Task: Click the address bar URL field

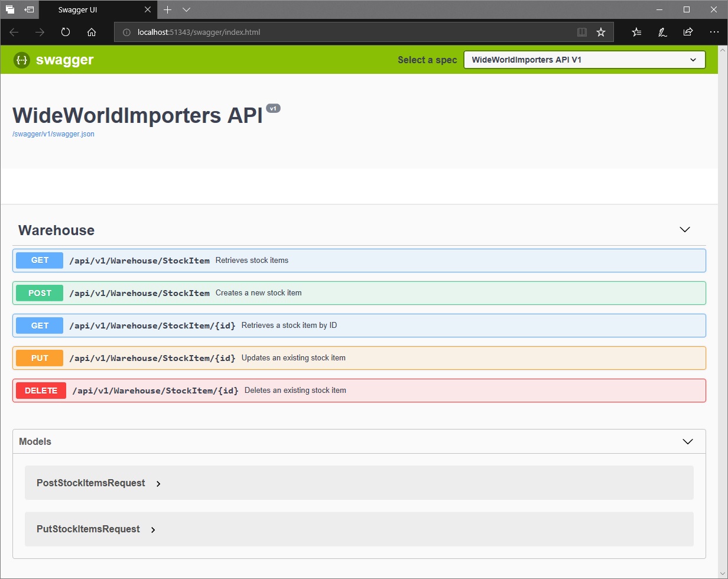Action: coord(343,32)
